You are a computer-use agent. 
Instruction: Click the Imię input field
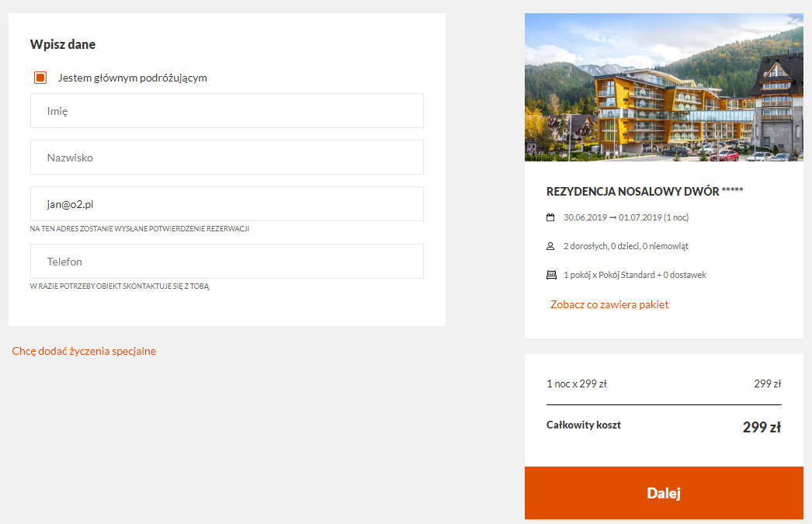227,111
